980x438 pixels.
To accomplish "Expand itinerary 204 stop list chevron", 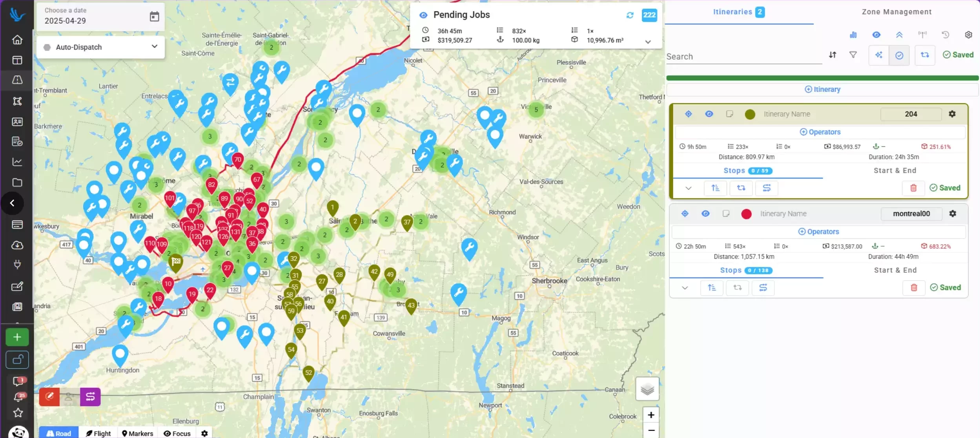I will (x=688, y=188).
